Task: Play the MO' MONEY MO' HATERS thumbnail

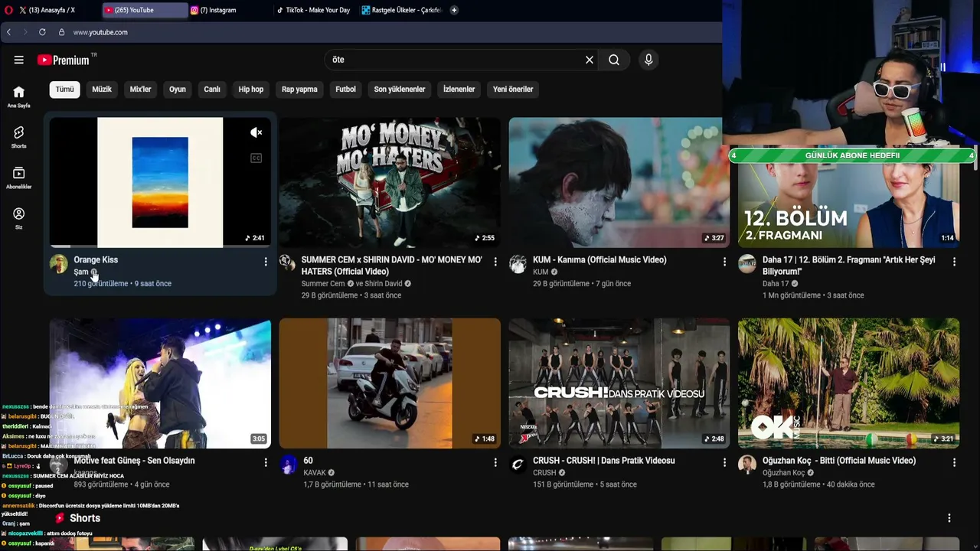Action: (x=390, y=182)
